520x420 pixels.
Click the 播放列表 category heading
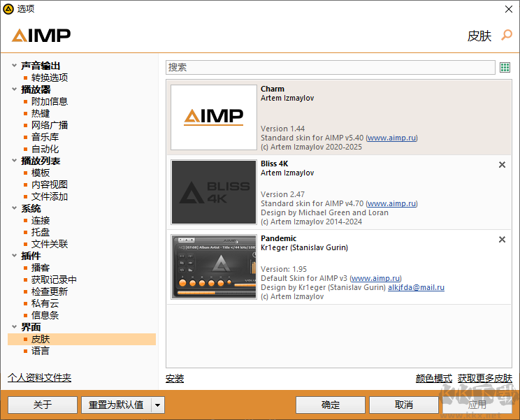tap(41, 161)
